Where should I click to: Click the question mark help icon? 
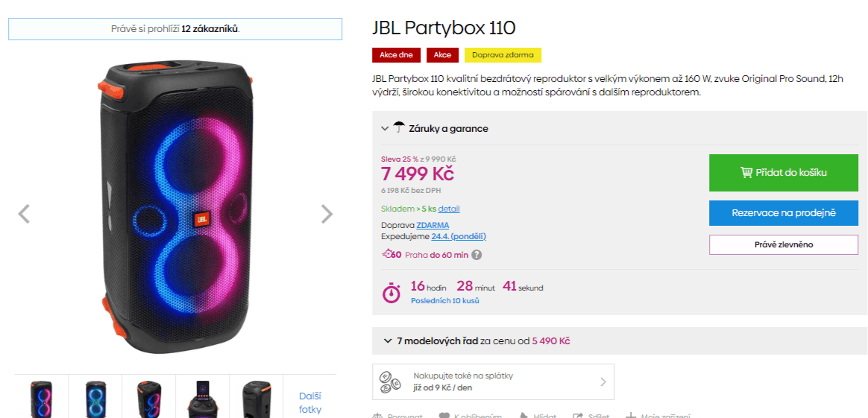pyautogui.click(x=477, y=255)
